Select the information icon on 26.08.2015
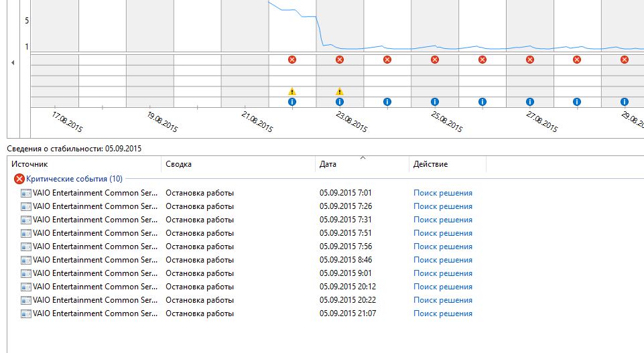This screenshot has width=644, height=353. pyautogui.click(x=482, y=102)
